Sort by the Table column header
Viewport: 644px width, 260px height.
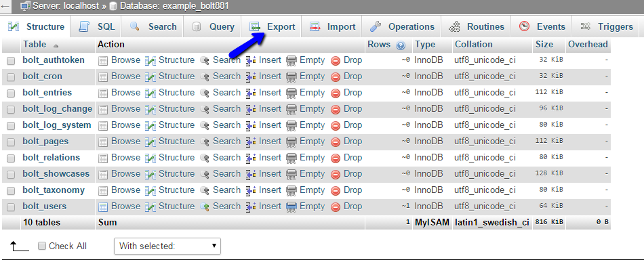click(35, 44)
